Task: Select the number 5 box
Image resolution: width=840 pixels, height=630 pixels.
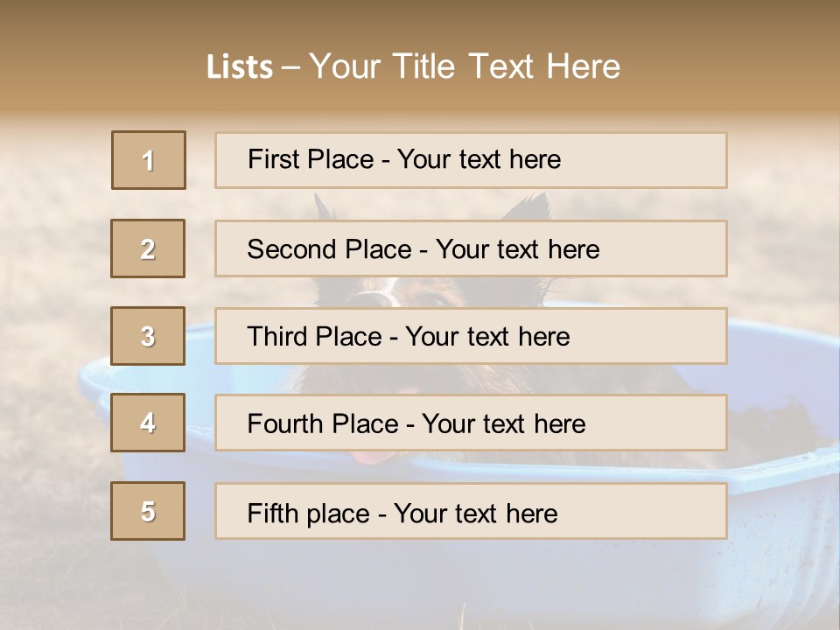Action: (x=148, y=511)
